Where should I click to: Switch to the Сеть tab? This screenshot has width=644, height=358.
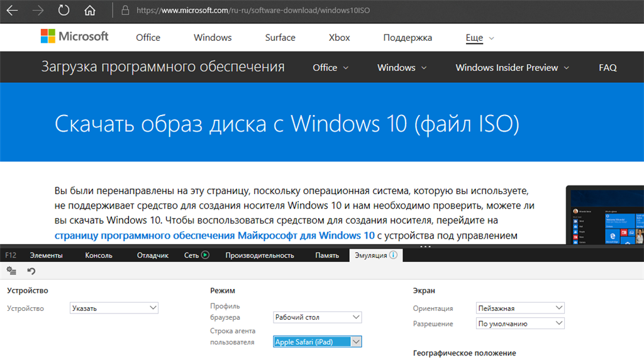[191, 255]
